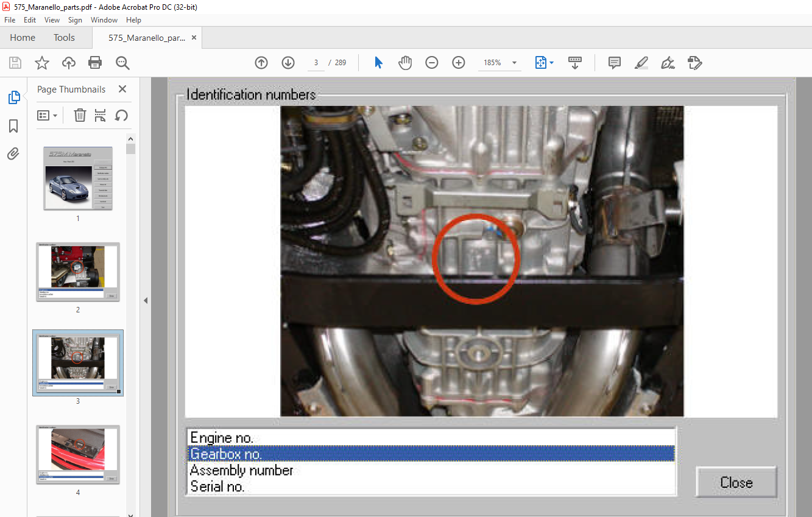Select page 1 thumbnail

[78, 178]
